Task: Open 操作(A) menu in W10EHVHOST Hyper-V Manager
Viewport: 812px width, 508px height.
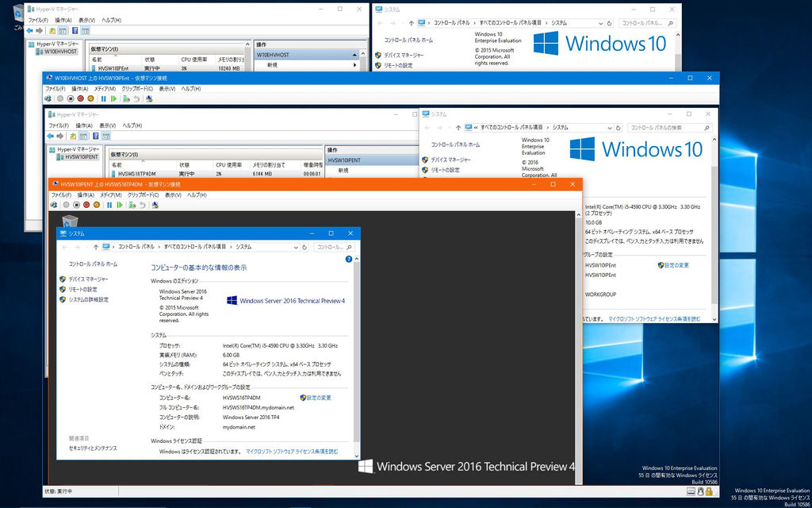Action: pyautogui.click(x=63, y=20)
